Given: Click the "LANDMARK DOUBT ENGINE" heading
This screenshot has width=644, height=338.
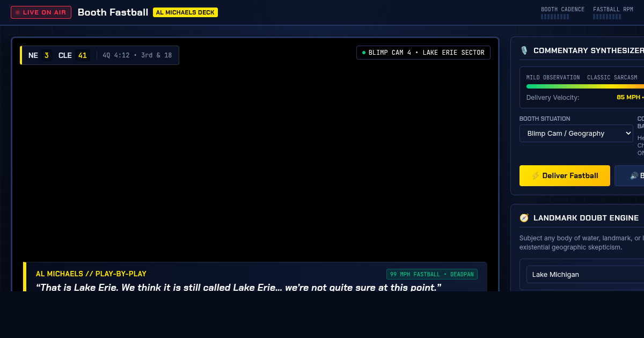Looking at the screenshot, I should pos(586,218).
